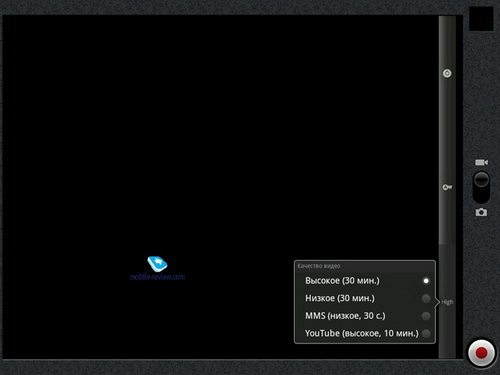
Task: Choose the YouTube (высокое, 10 мин.) entry
Action: coord(365,333)
